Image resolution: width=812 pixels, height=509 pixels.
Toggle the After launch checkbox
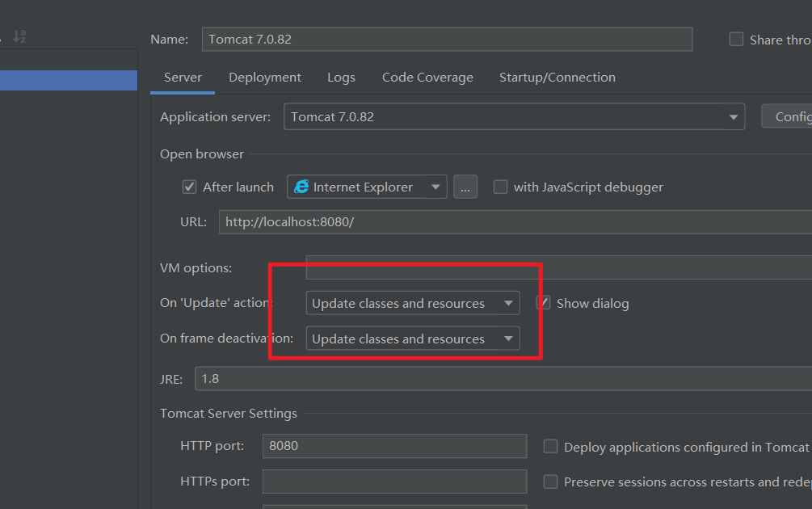click(190, 187)
